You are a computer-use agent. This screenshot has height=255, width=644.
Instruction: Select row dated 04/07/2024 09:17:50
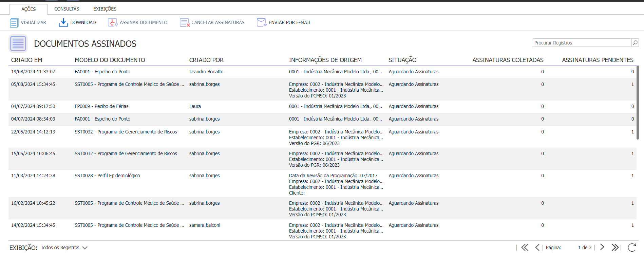[322, 106]
